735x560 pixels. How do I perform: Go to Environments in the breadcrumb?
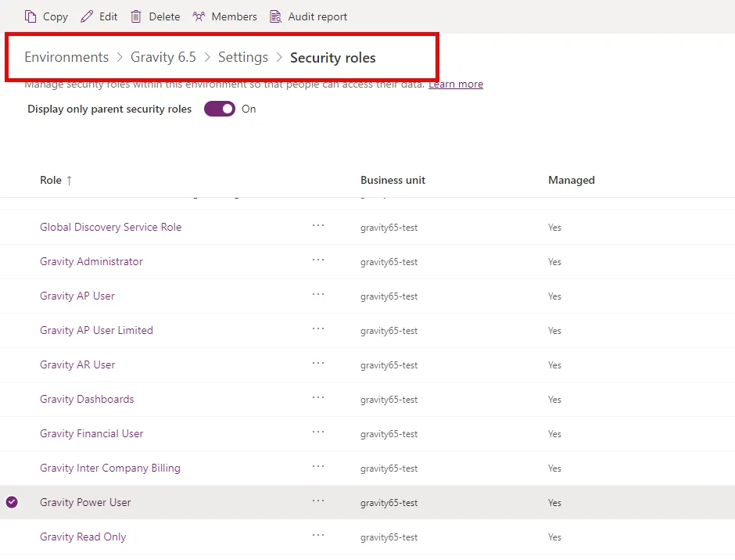coord(66,57)
